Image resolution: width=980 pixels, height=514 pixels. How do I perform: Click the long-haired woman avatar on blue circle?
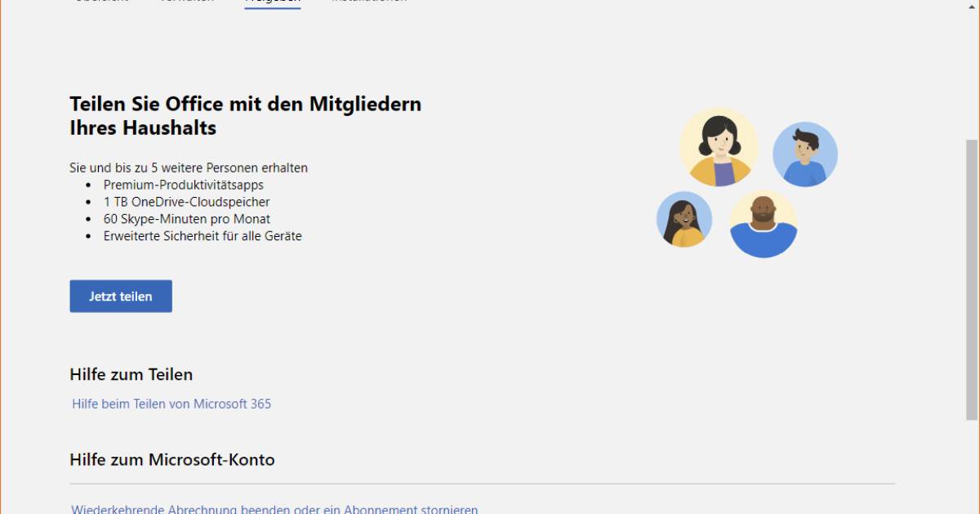[684, 220]
